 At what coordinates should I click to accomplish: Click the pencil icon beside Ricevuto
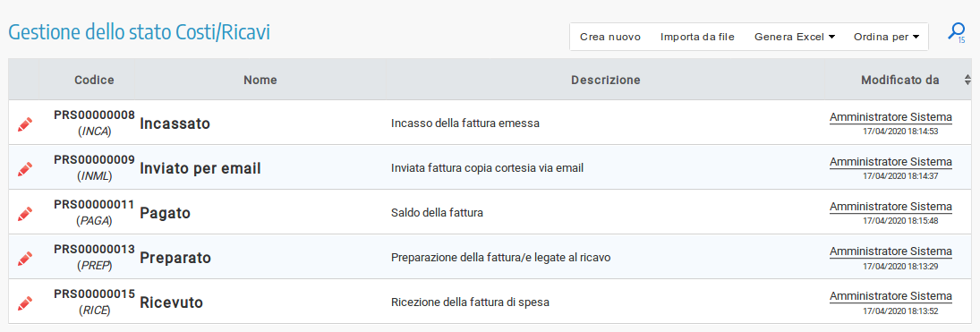click(x=25, y=302)
